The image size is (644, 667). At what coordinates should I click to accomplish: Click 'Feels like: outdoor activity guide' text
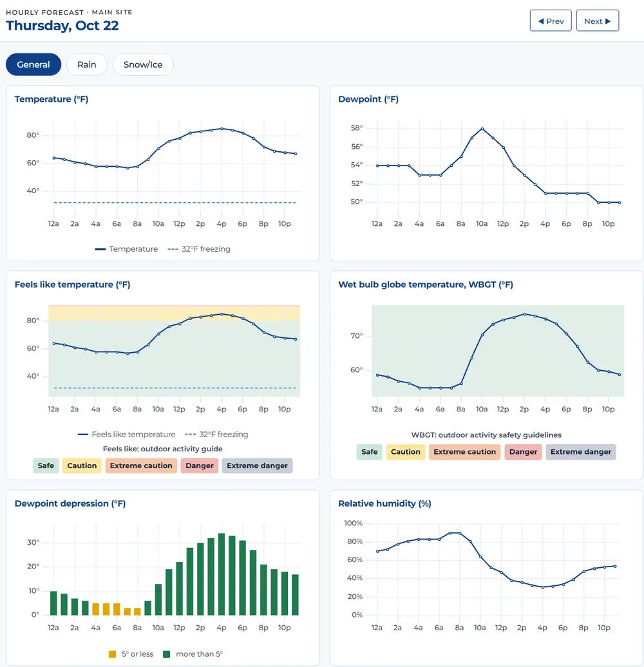[x=162, y=449]
